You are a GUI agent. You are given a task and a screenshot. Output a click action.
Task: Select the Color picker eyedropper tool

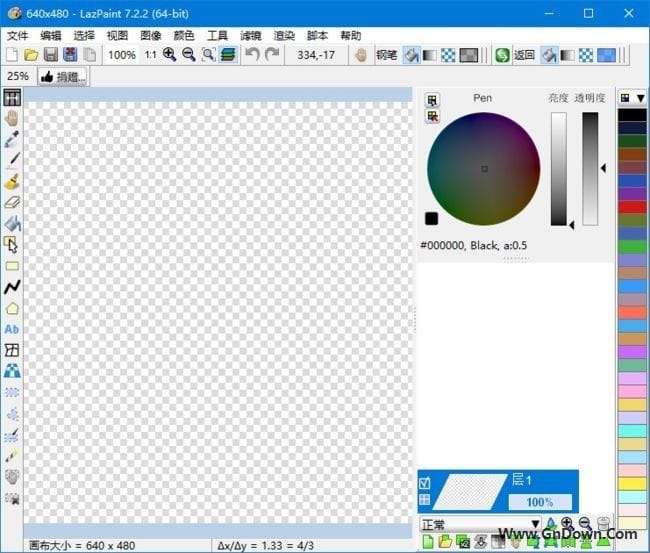[x=12, y=139]
